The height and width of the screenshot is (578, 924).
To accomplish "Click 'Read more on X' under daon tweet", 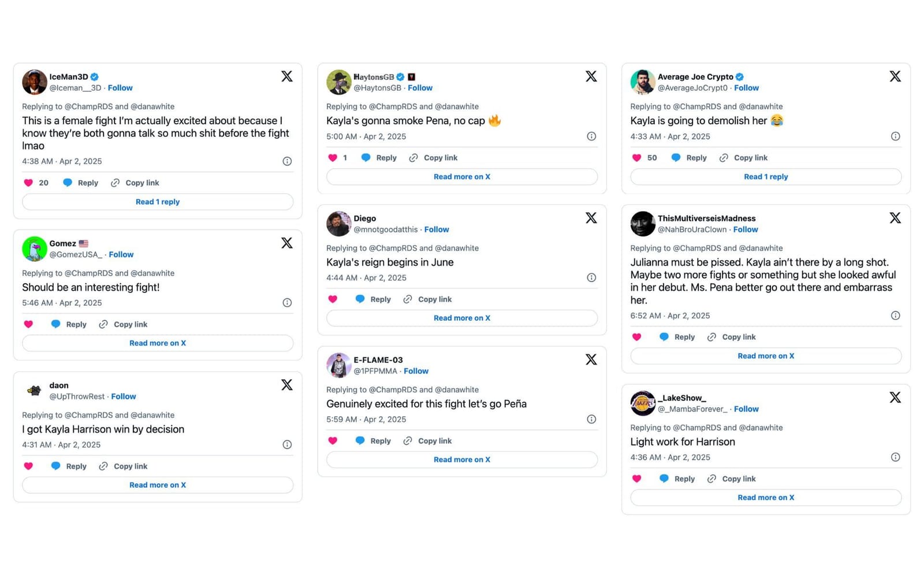I will (x=158, y=485).
